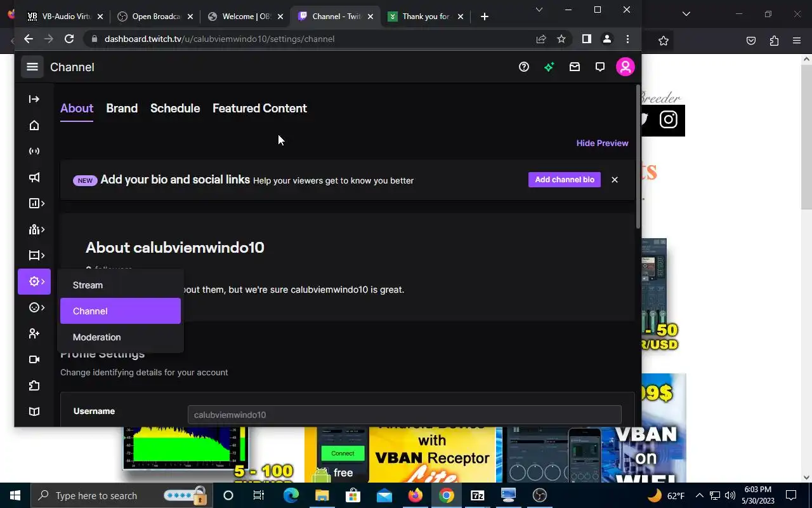Expand the sidebar navigation arrow icon
The height and width of the screenshot is (508, 812).
coord(34,99)
